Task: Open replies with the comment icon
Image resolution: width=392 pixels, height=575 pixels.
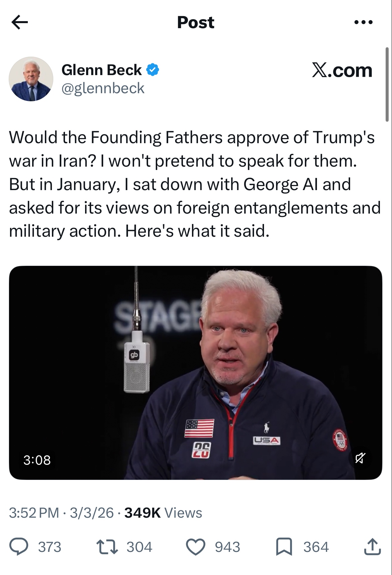Action: click(x=19, y=547)
